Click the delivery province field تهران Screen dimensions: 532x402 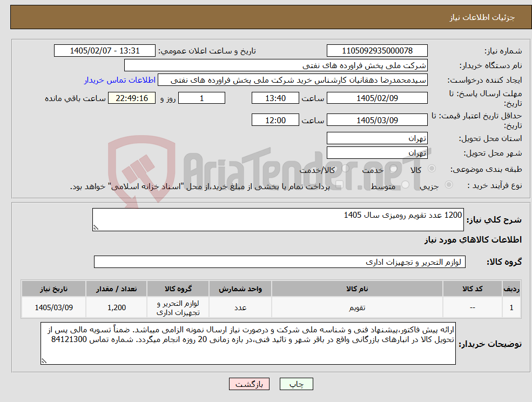[x=377, y=138]
